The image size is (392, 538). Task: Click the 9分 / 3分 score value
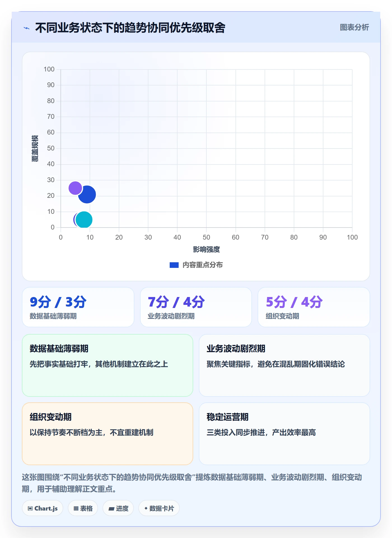58,302
